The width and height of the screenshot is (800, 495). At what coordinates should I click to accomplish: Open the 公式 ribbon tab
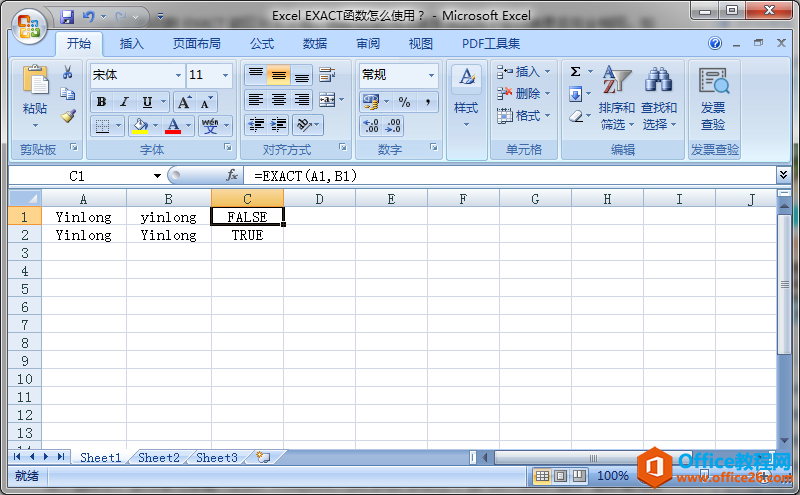(x=262, y=43)
